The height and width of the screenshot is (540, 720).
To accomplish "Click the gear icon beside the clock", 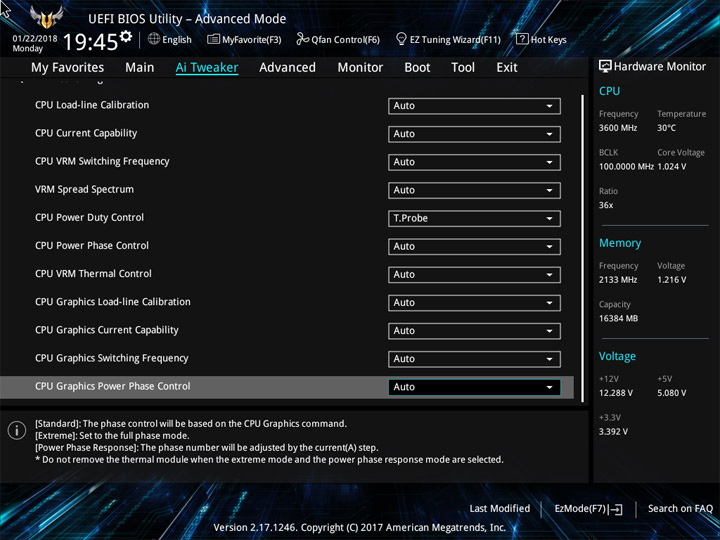I will (x=126, y=36).
